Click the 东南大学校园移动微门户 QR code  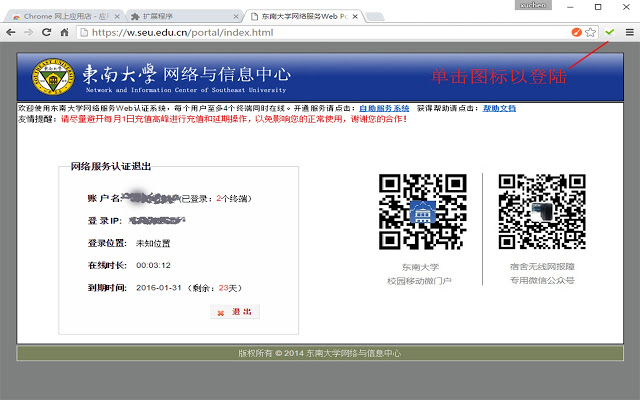[423, 211]
